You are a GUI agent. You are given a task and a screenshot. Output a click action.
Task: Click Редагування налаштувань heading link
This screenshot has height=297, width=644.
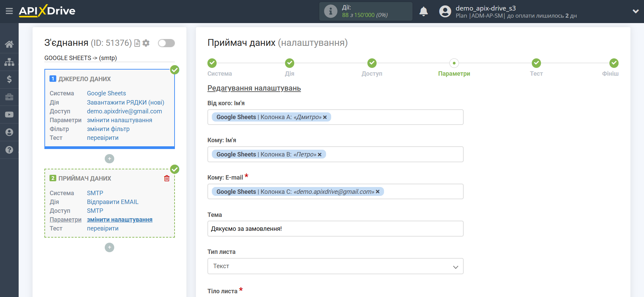(254, 88)
